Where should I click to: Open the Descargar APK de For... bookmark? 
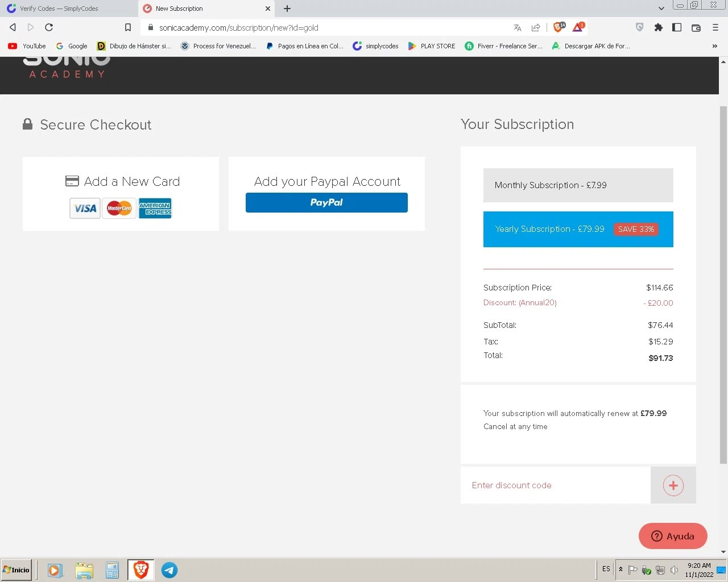(x=591, y=46)
